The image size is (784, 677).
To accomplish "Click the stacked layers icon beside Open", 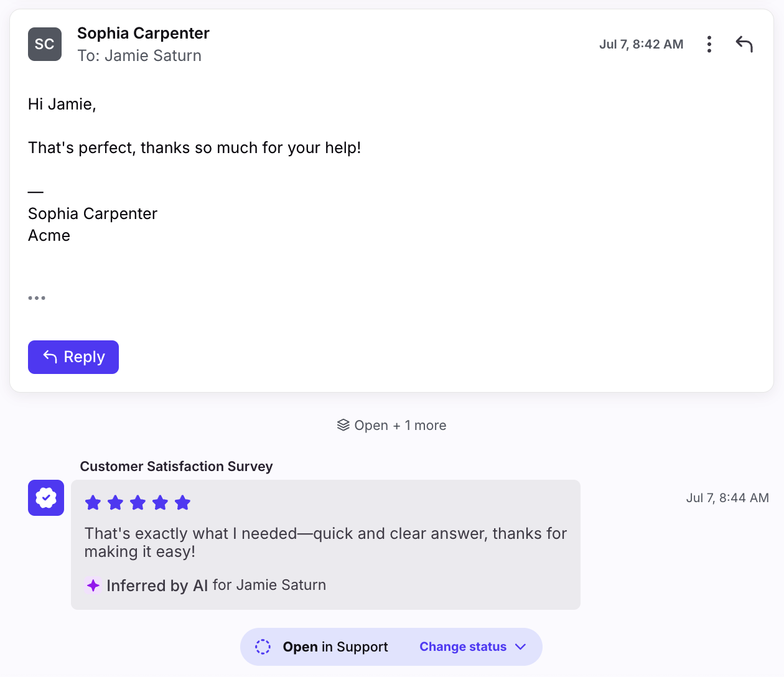I will pyautogui.click(x=343, y=425).
